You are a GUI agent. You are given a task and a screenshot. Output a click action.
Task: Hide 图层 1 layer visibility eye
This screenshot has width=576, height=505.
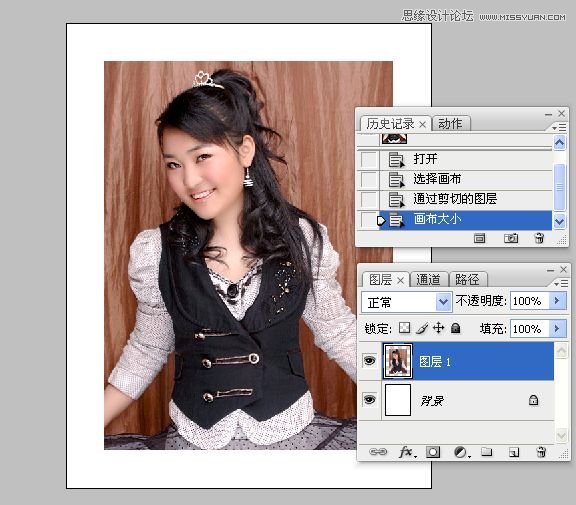pyautogui.click(x=369, y=361)
